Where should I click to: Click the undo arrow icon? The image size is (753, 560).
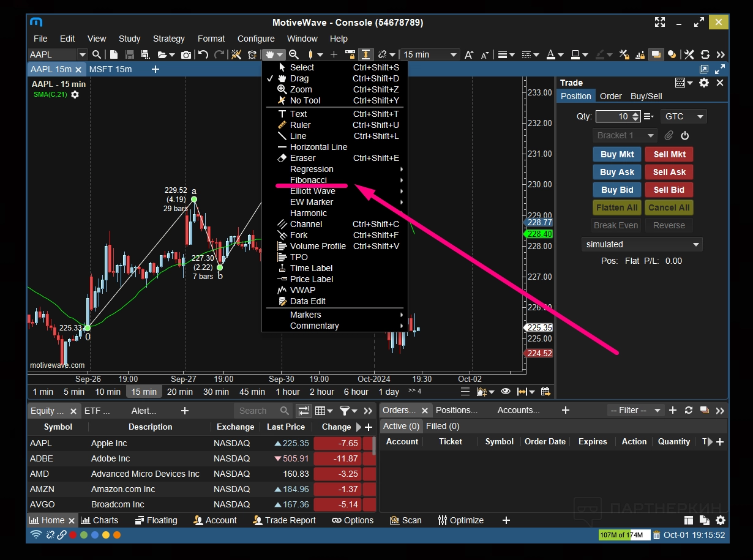pyautogui.click(x=203, y=54)
